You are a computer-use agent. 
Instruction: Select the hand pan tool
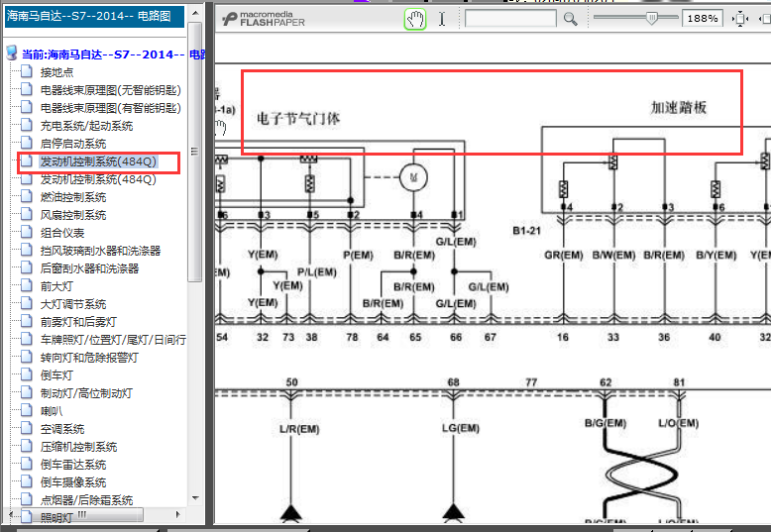point(415,19)
